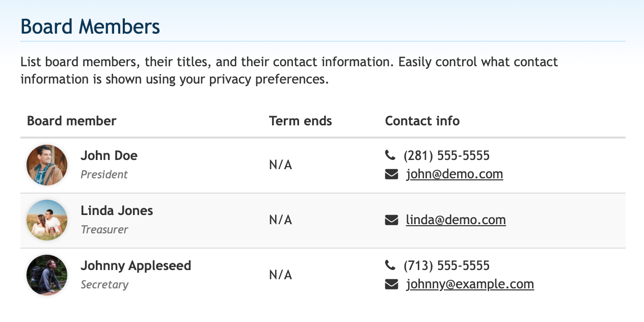Image resolution: width=644 pixels, height=322 pixels.
Task: Click Johnny Appleseed's profile photo
Action: pos(47,275)
